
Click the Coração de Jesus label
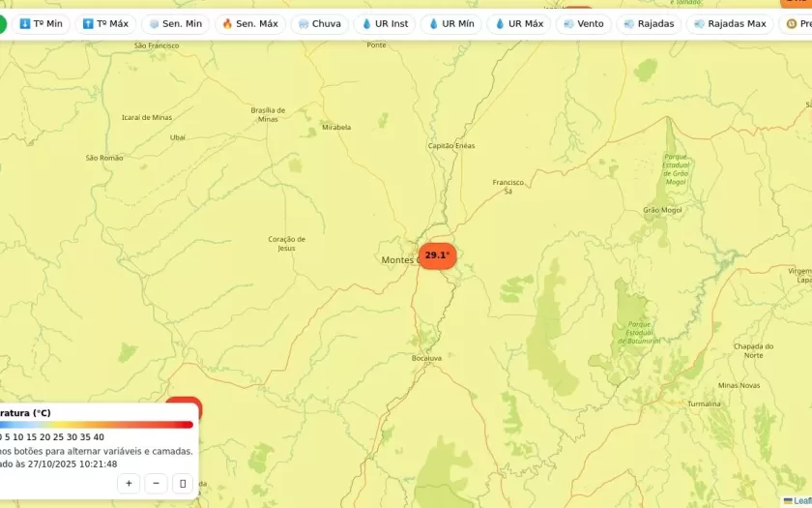pos(286,244)
